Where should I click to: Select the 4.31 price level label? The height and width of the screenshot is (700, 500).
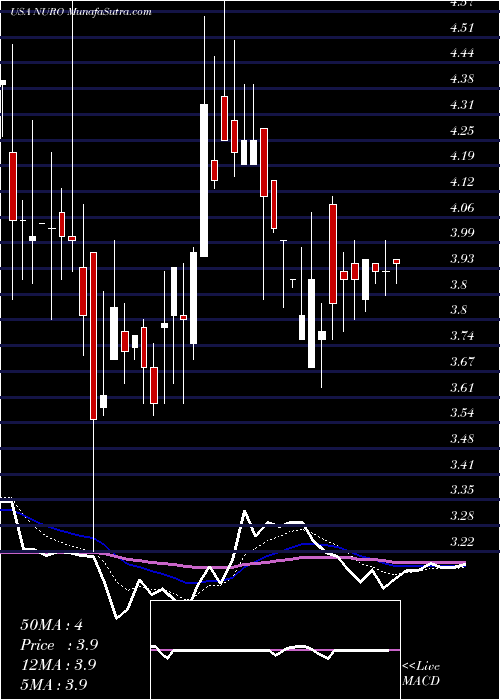point(461,105)
